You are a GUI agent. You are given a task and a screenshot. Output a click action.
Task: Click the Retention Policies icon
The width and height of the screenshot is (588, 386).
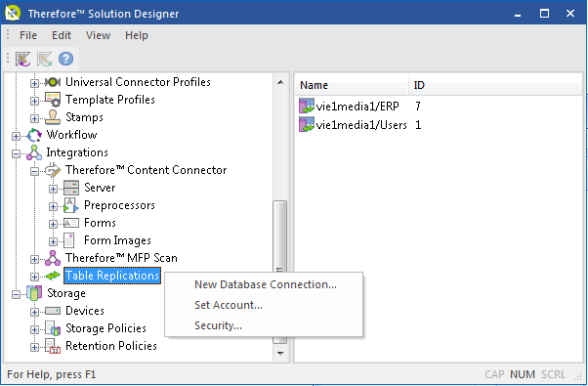tap(53, 346)
